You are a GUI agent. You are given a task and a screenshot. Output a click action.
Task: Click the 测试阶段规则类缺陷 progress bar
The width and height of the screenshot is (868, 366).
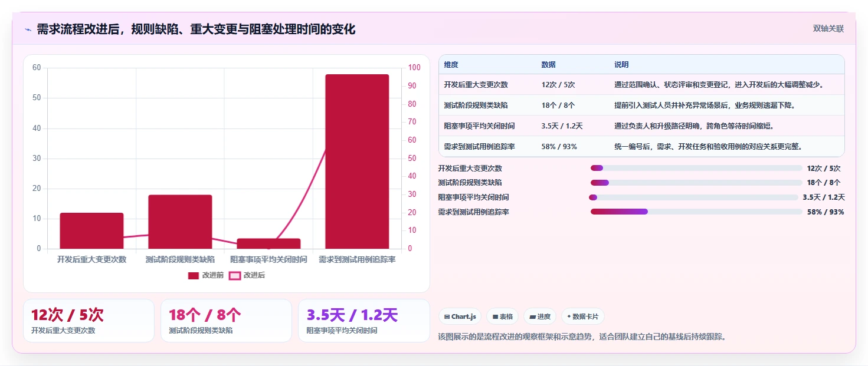[696, 183]
